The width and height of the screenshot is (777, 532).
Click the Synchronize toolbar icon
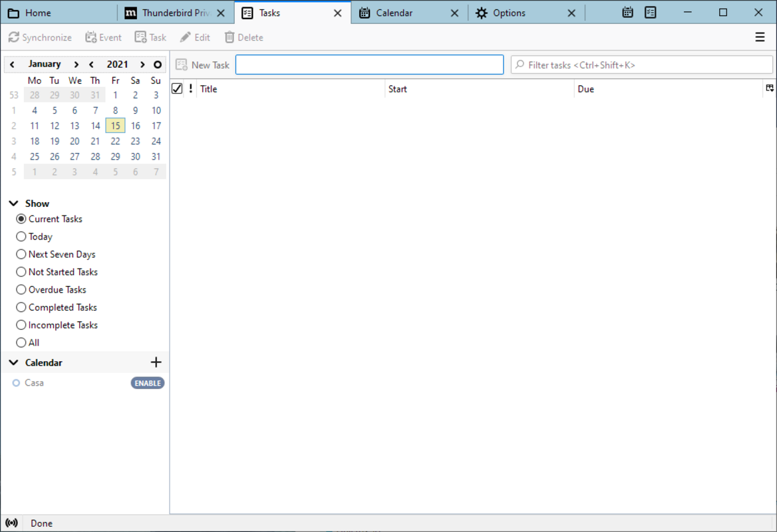tap(14, 38)
